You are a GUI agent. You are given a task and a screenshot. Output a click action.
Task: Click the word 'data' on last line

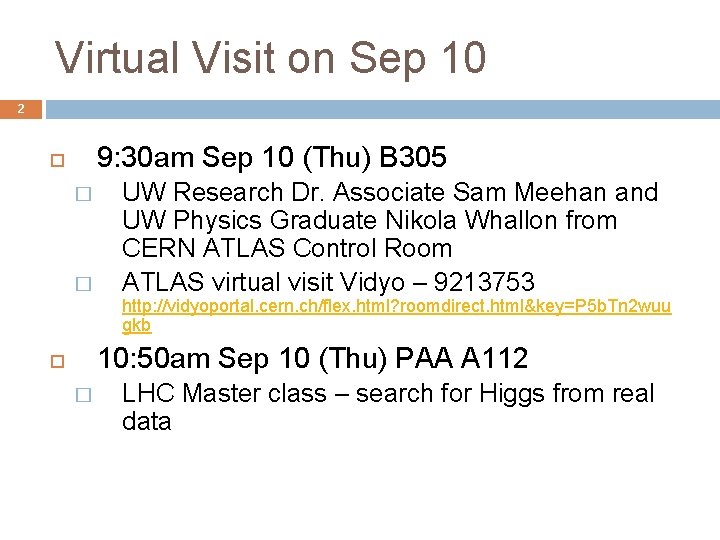point(146,421)
